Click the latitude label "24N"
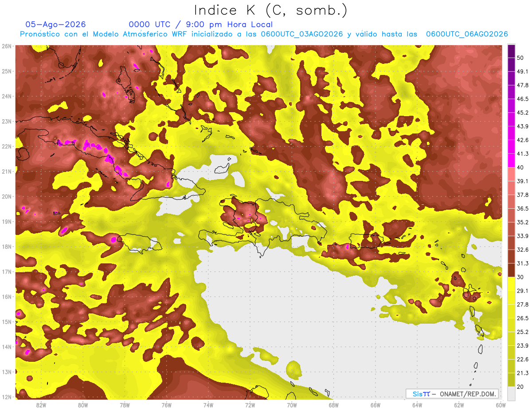Viewport: 532px width, 411px height. [7, 96]
